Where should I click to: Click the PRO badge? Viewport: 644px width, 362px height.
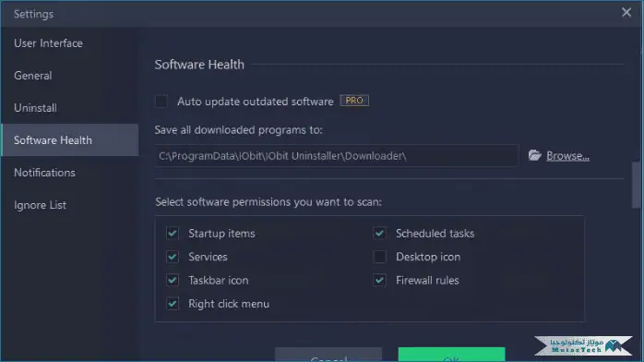354,101
